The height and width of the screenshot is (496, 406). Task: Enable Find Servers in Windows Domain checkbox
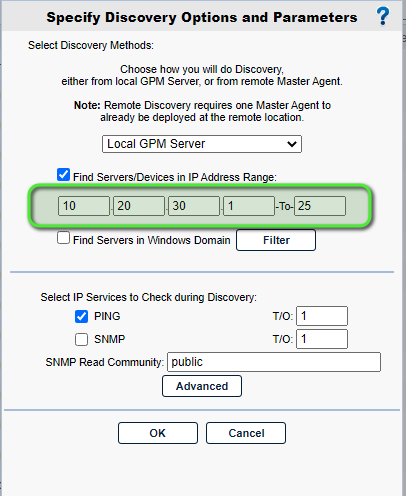[x=63, y=238]
